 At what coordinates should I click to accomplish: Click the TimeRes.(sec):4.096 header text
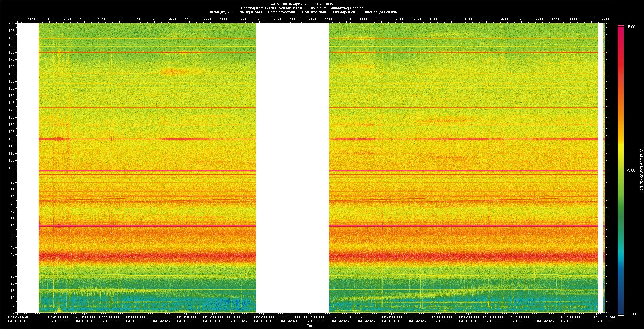pyautogui.click(x=380, y=12)
